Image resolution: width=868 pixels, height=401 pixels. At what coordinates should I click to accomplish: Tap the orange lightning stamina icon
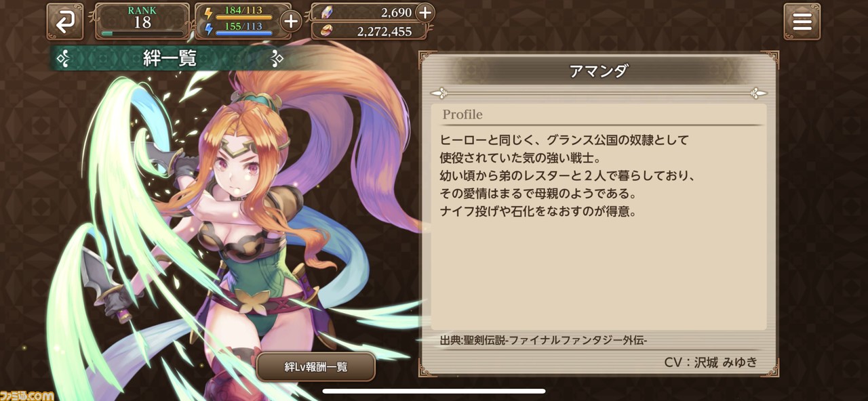coord(208,13)
